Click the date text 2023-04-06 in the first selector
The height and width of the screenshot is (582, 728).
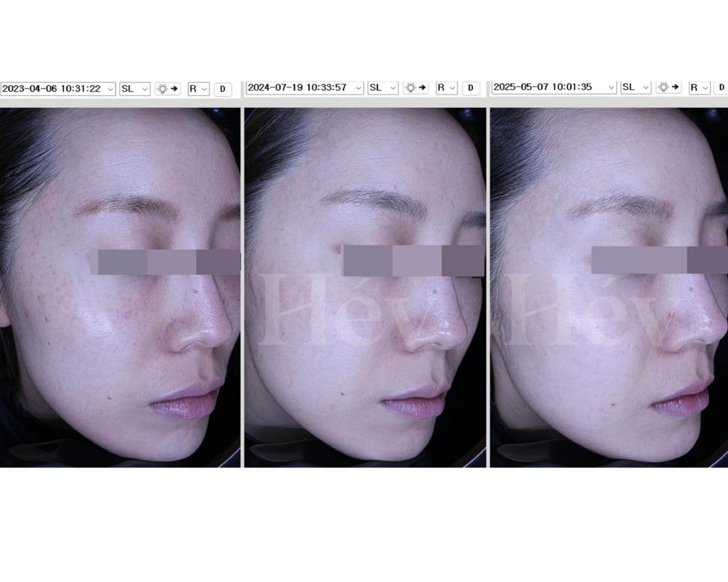pyautogui.click(x=25, y=89)
